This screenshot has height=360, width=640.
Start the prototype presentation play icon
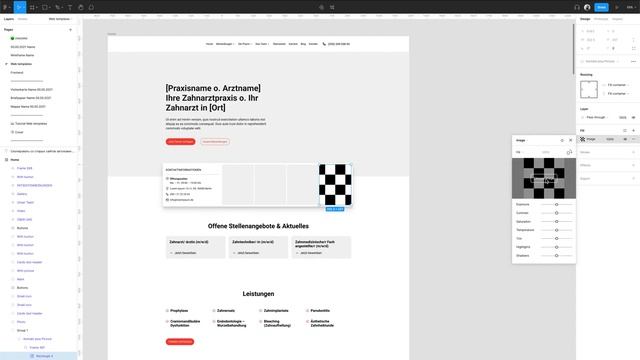[x=617, y=7]
